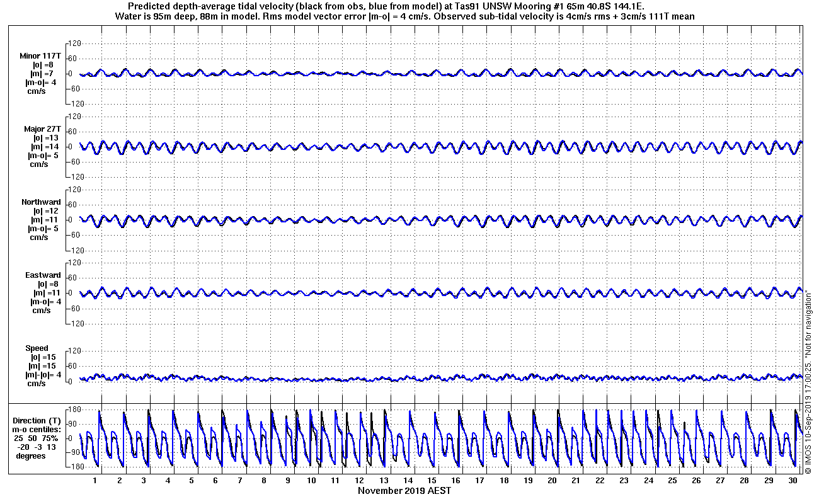Image resolution: width=819 pixels, height=504 pixels.
Task: Click the '|m|-|o|= 4' speed error text
Action: 43,375
